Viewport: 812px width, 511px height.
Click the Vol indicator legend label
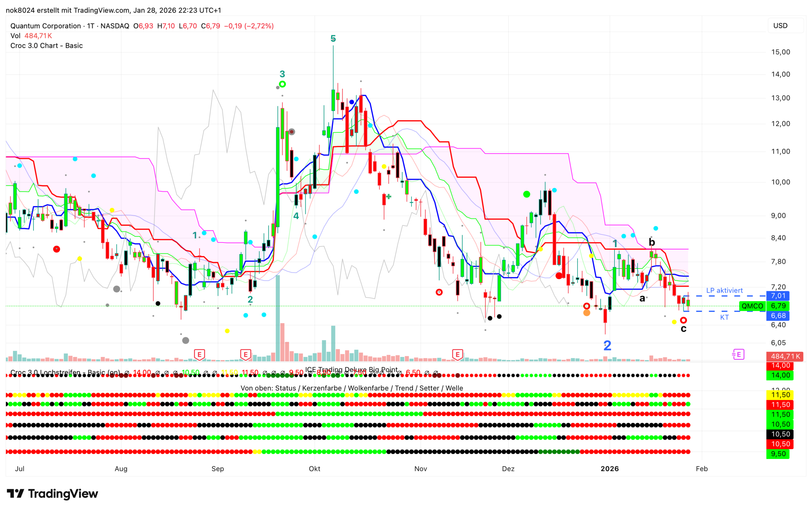coord(15,36)
